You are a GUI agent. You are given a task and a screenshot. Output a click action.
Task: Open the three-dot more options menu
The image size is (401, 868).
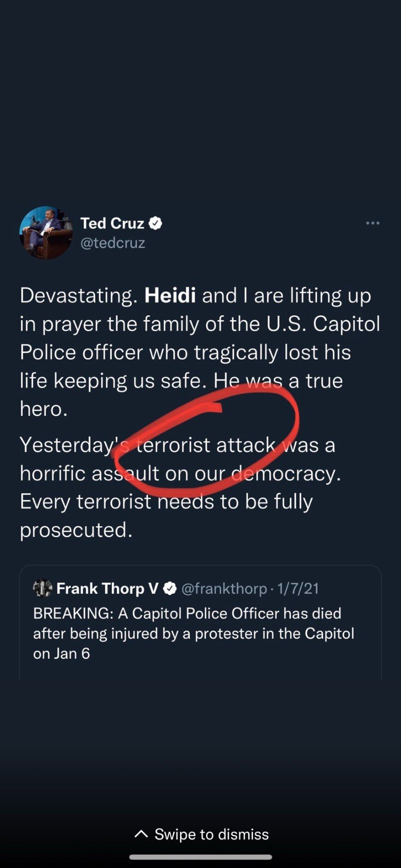tap(372, 223)
